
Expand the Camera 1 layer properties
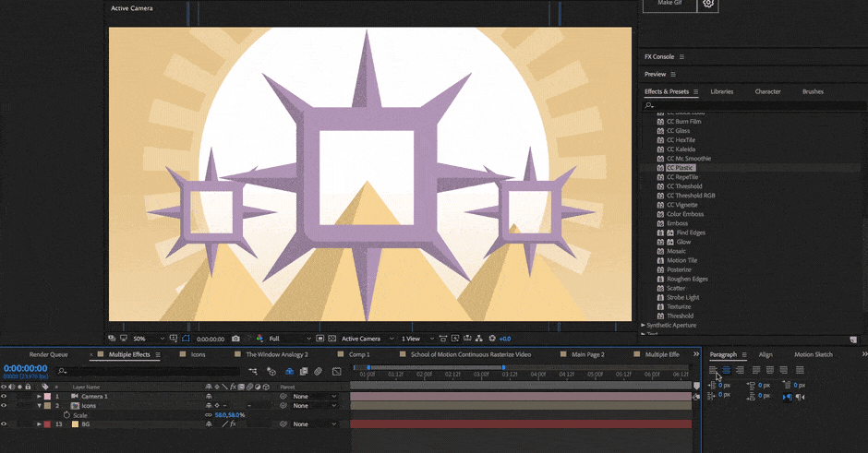tap(40, 397)
